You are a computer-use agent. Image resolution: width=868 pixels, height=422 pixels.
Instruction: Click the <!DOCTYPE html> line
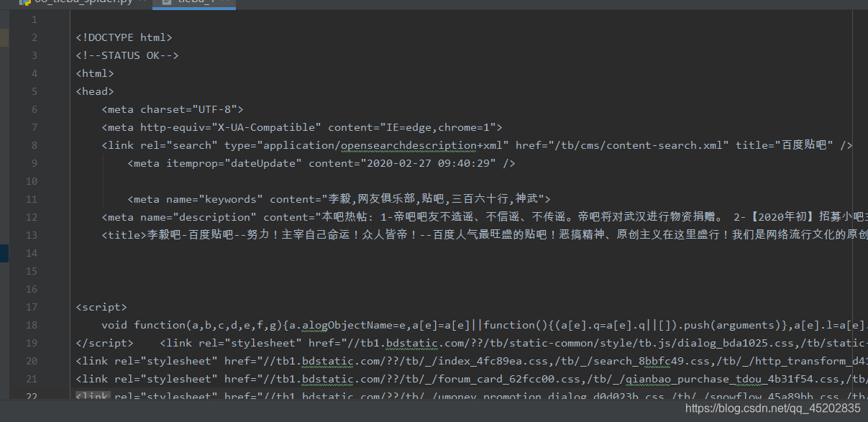(124, 37)
